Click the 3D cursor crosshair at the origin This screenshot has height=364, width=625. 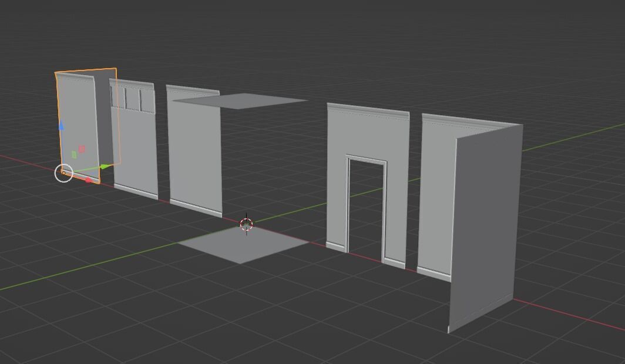coord(246,224)
